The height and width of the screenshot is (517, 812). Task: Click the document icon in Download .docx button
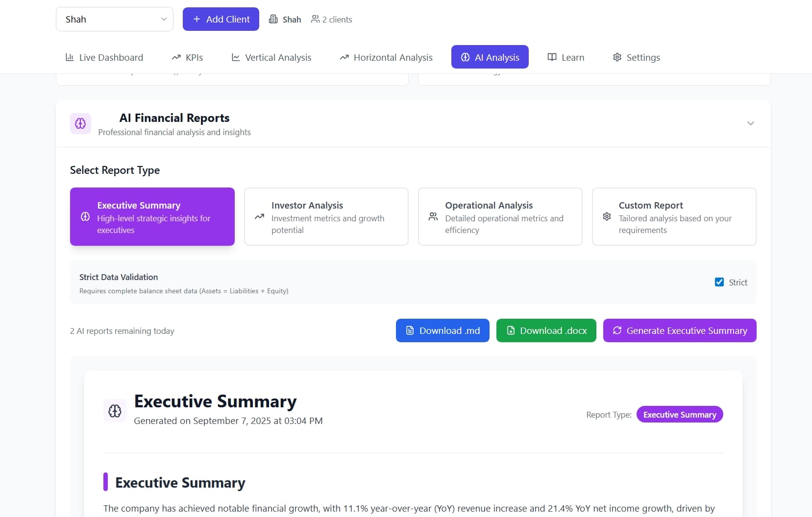(x=511, y=330)
